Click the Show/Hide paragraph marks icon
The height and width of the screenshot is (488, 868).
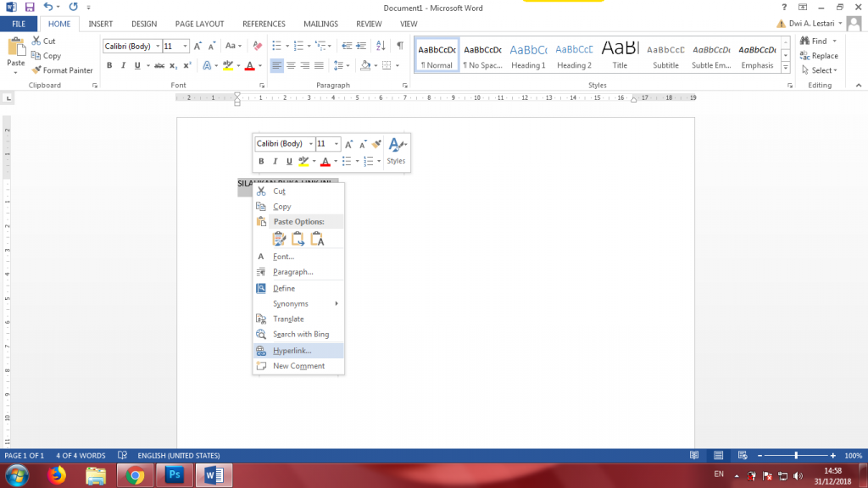(x=400, y=46)
